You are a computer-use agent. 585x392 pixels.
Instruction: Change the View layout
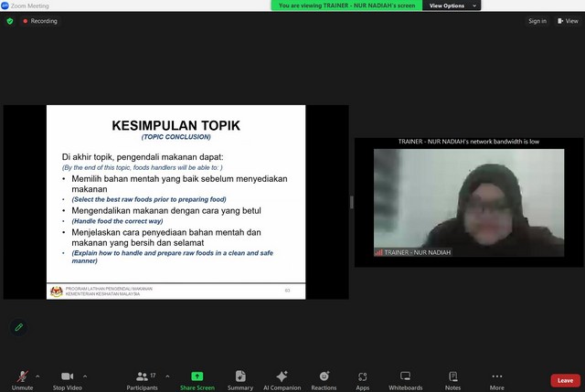(x=566, y=21)
